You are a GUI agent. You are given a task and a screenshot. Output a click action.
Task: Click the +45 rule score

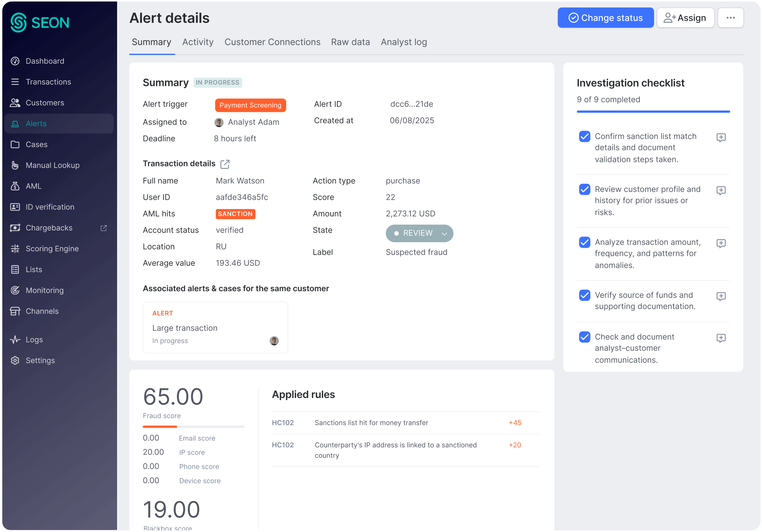point(515,423)
